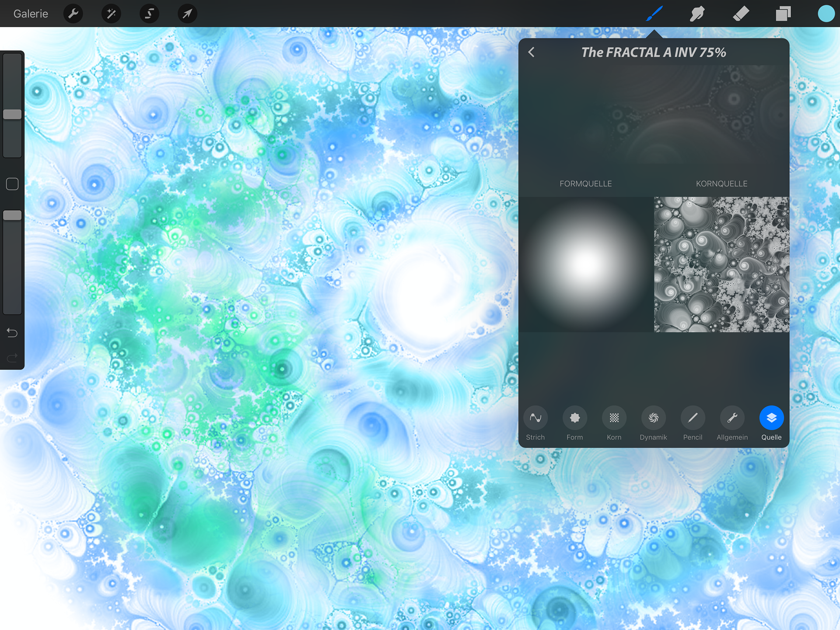Open the Dynamik tab
This screenshot has width=840, height=630.
click(x=653, y=424)
